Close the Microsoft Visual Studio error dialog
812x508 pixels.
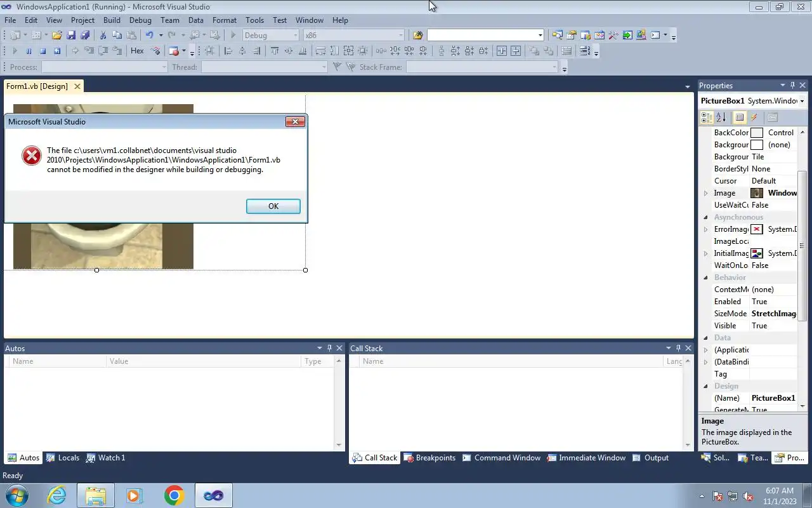click(x=295, y=121)
